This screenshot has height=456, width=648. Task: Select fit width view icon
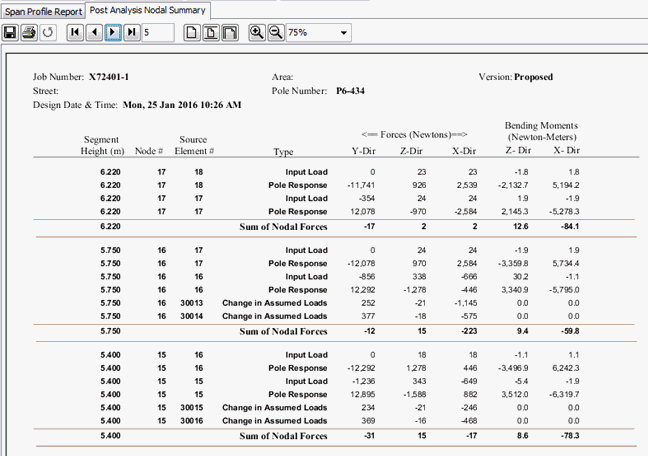pyautogui.click(x=230, y=32)
